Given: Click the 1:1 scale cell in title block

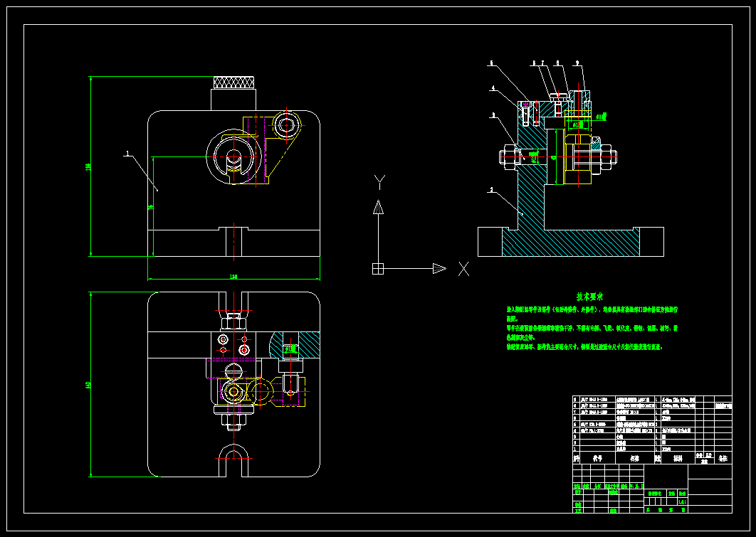Looking at the screenshot, I should pyautogui.click(x=683, y=502).
